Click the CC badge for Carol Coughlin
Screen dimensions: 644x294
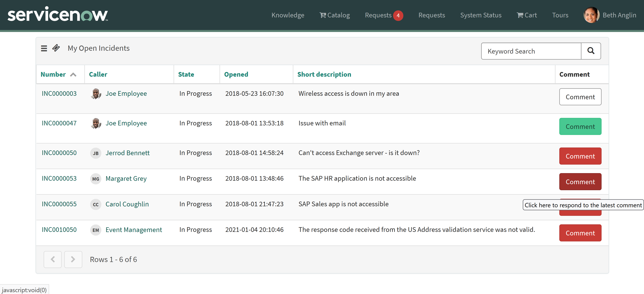click(x=95, y=204)
